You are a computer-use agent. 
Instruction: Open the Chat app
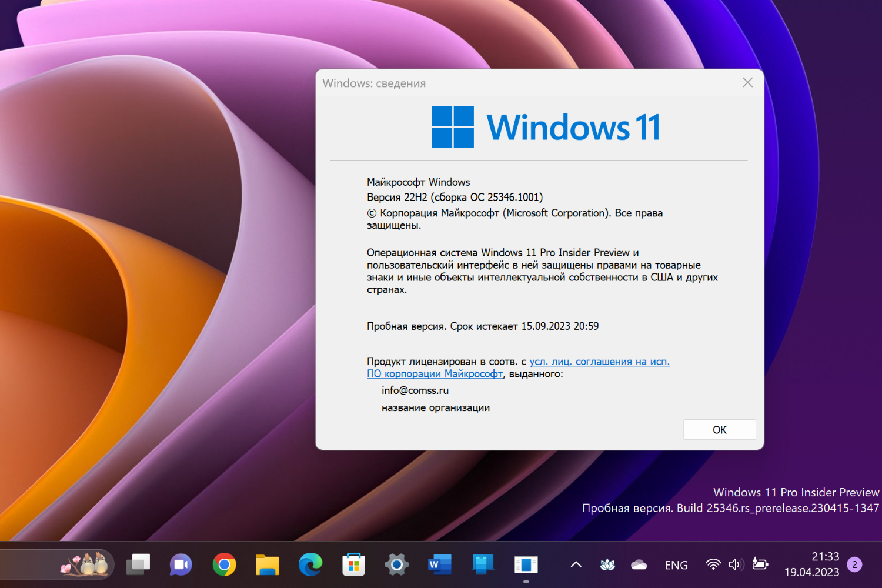pyautogui.click(x=181, y=564)
